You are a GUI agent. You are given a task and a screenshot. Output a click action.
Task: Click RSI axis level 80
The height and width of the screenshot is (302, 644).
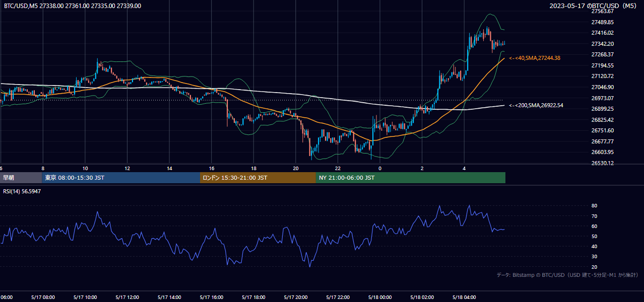pos(595,206)
